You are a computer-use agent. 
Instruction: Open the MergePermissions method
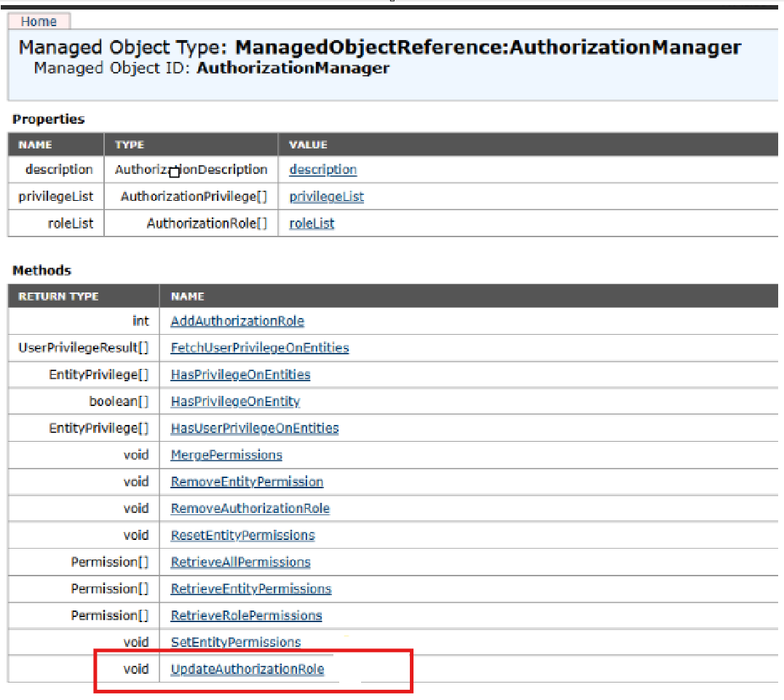[x=226, y=455]
